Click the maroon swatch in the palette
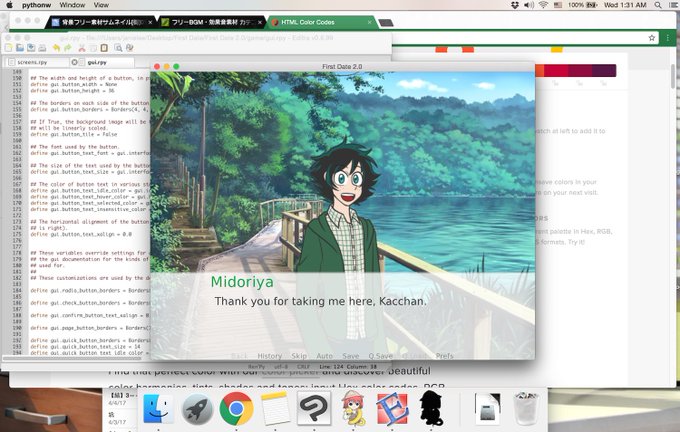 [x=580, y=70]
